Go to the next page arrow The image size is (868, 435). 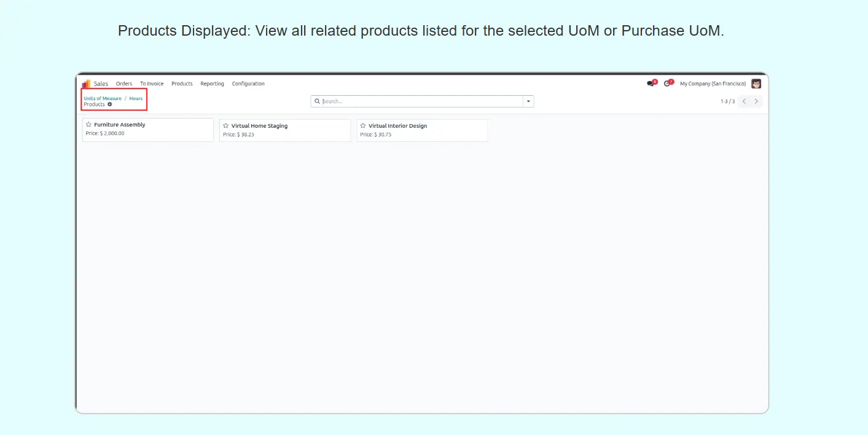tap(756, 101)
